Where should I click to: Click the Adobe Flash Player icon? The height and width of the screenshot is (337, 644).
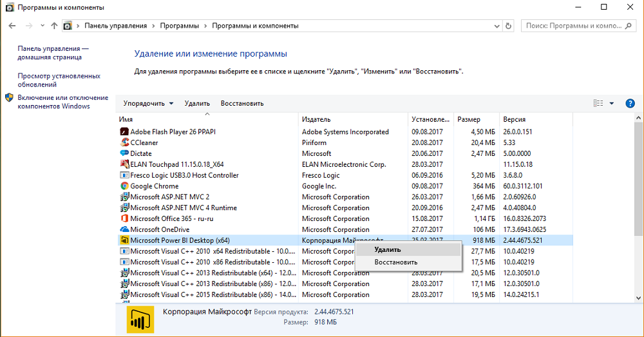125,131
